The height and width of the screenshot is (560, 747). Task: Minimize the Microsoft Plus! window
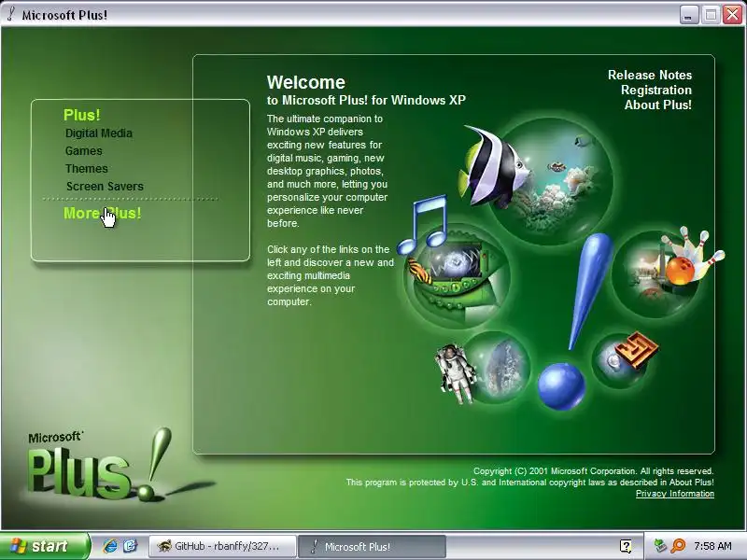pyautogui.click(x=687, y=15)
